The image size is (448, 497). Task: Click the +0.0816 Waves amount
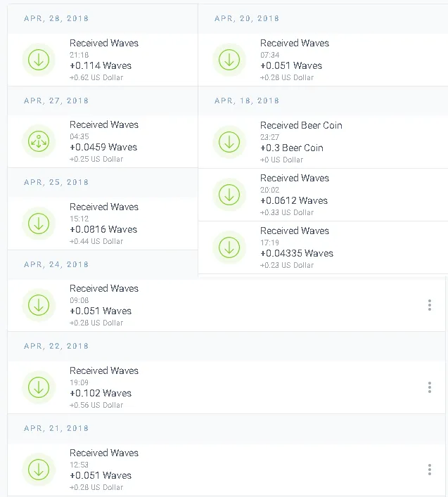(x=103, y=229)
